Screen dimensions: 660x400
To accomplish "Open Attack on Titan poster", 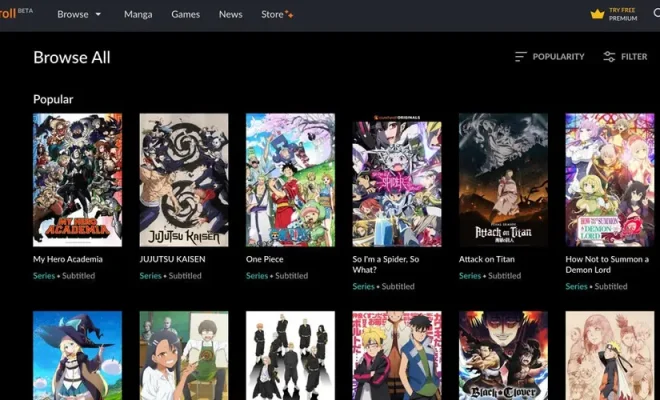I will (x=503, y=180).
